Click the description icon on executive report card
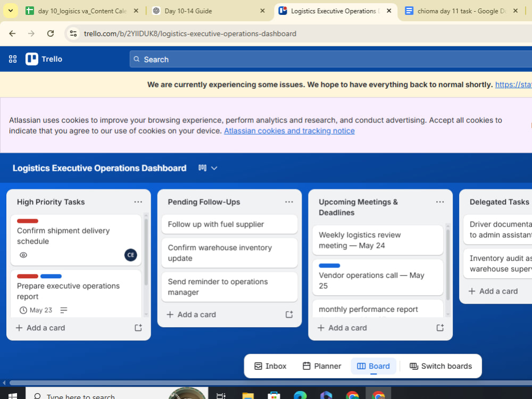Screen dimensions: 532x399 pos(64,310)
